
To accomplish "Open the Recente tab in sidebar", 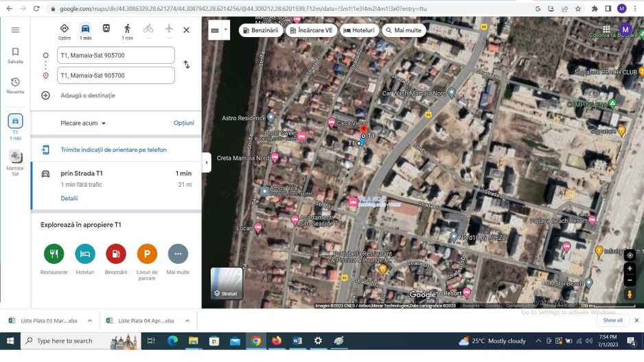I will click(x=15, y=86).
